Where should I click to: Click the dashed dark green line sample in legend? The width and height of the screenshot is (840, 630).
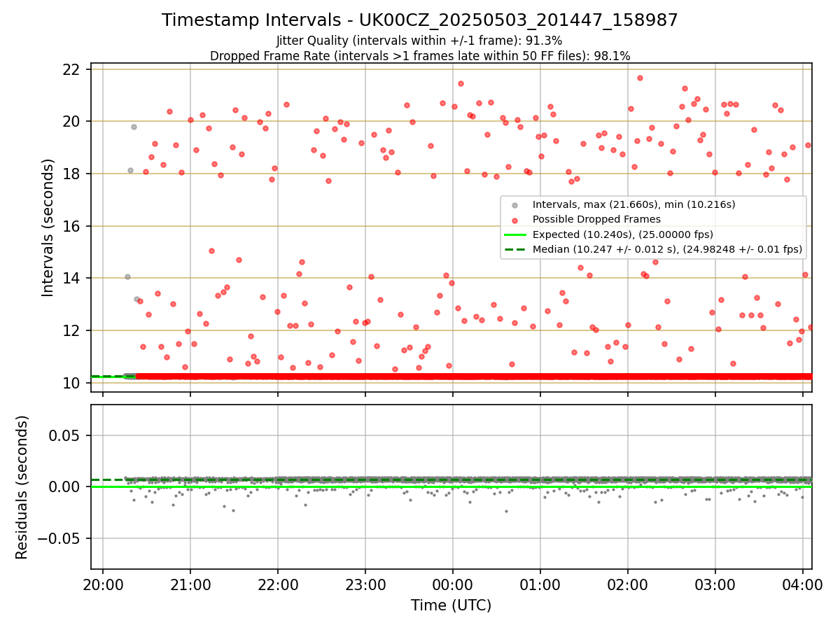[x=515, y=249]
